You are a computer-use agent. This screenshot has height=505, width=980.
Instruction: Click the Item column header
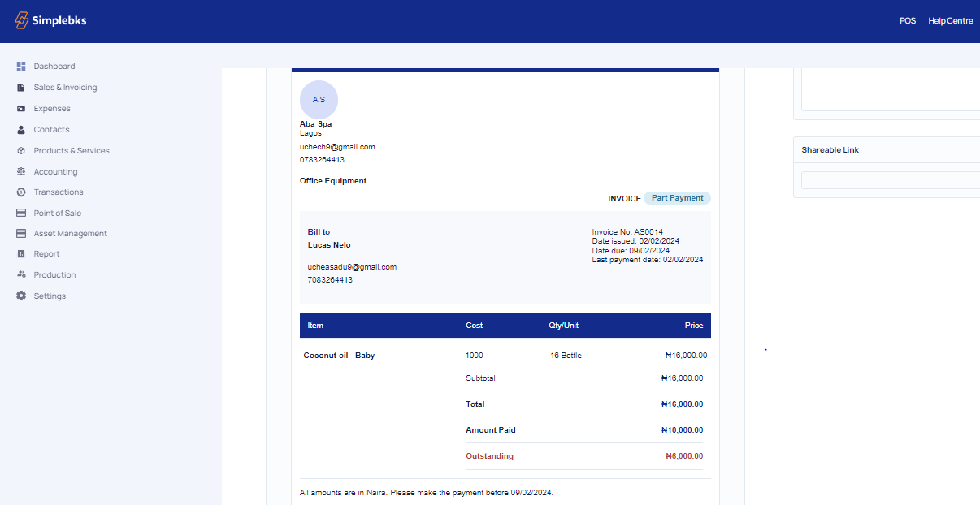315,326
